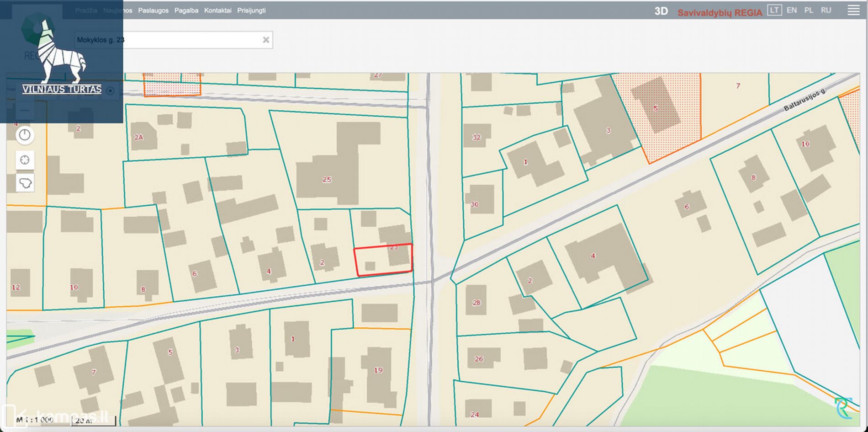868x432 pixels.
Task: Open the Paslaugos menu
Action: click(x=153, y=11)
